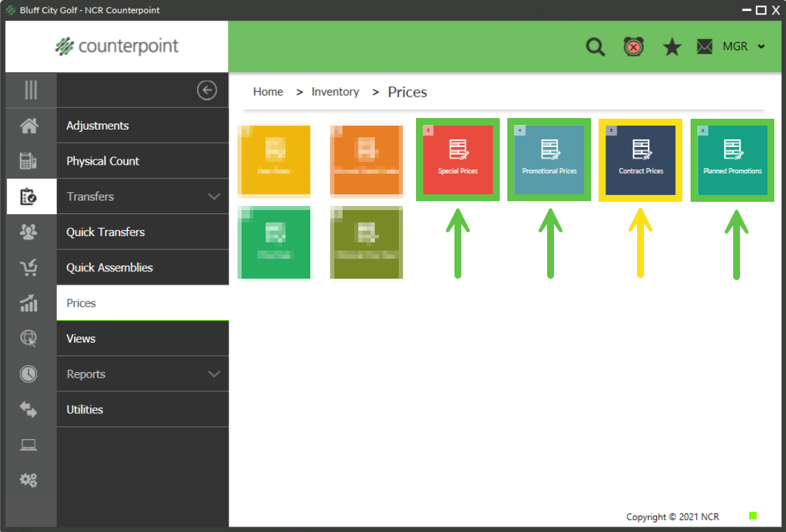Select the Inventory clipboard sidebar icon

(28, 196)
